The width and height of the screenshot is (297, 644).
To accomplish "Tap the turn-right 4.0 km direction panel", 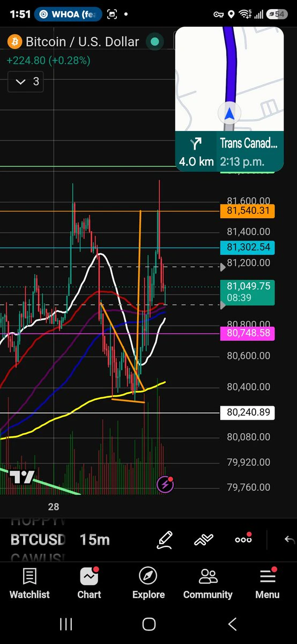I will tap(196, 152).
